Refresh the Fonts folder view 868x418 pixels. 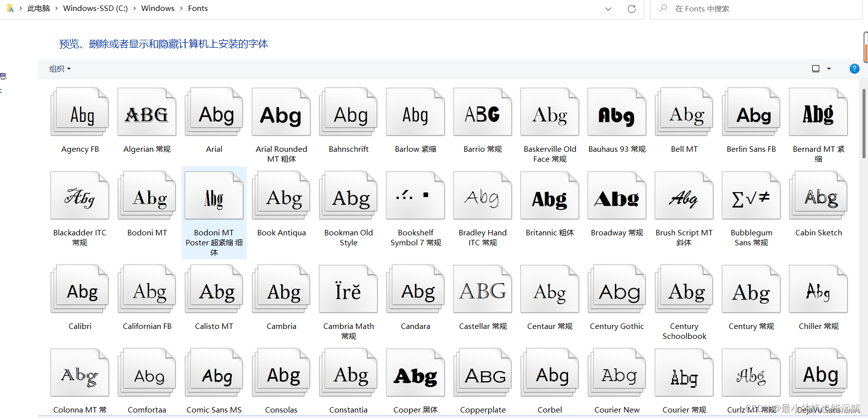click(632, 9)
